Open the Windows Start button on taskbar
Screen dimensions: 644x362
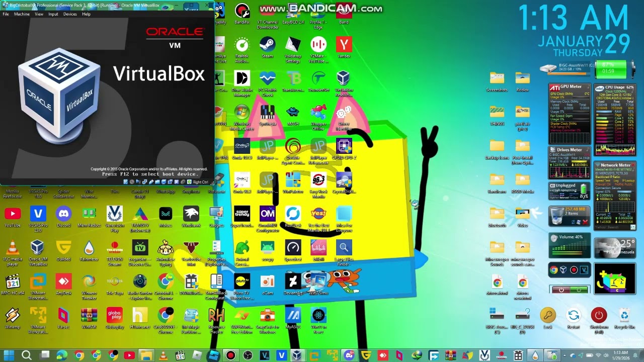pyautogui.click(x=9, y=355)
